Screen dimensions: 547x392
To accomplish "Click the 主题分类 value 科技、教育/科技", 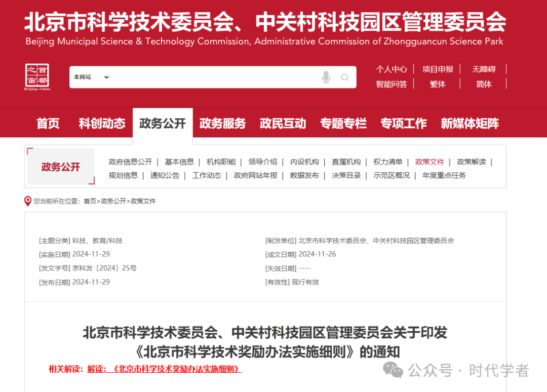I will (97, 241).
